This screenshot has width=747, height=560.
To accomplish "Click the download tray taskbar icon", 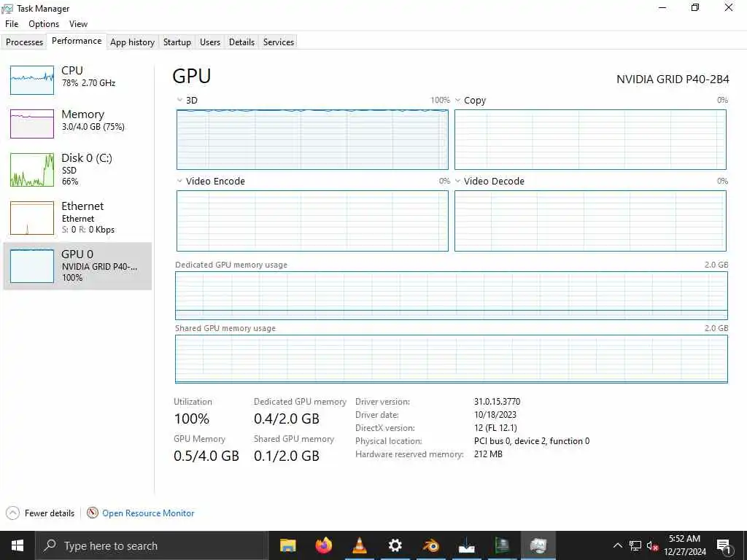I will click(466, 545).
